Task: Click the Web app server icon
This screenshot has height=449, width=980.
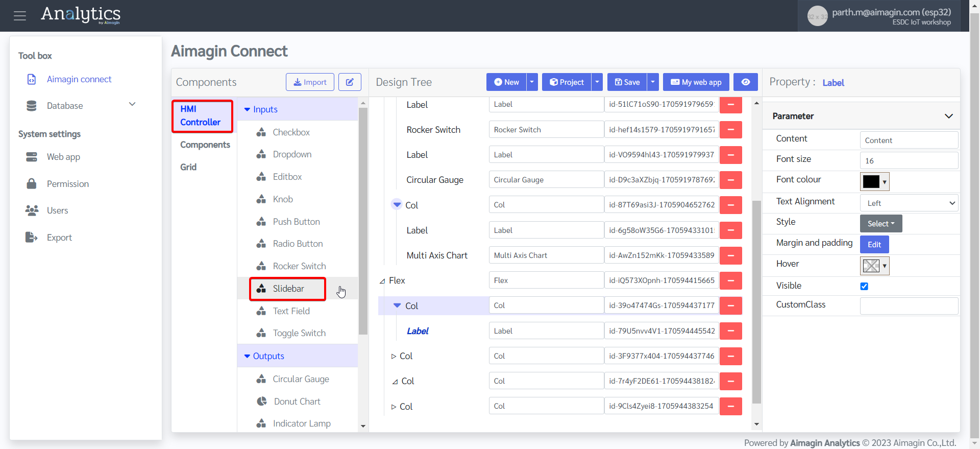Action: pos(32,157)
